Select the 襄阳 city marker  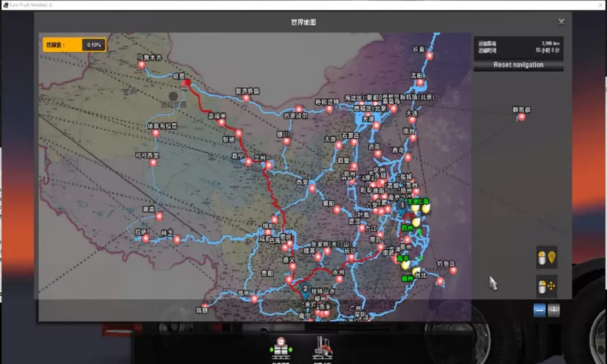(x=337, y=210)
